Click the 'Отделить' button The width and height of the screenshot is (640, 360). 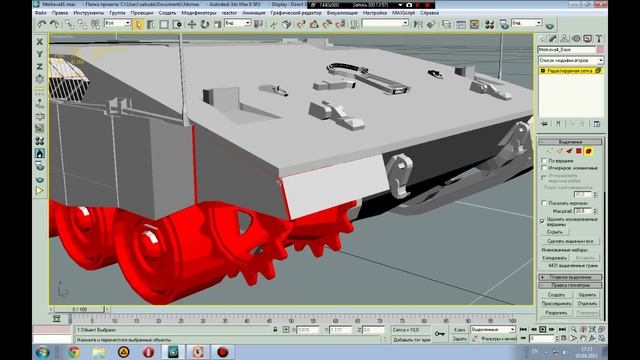point(587,304)
